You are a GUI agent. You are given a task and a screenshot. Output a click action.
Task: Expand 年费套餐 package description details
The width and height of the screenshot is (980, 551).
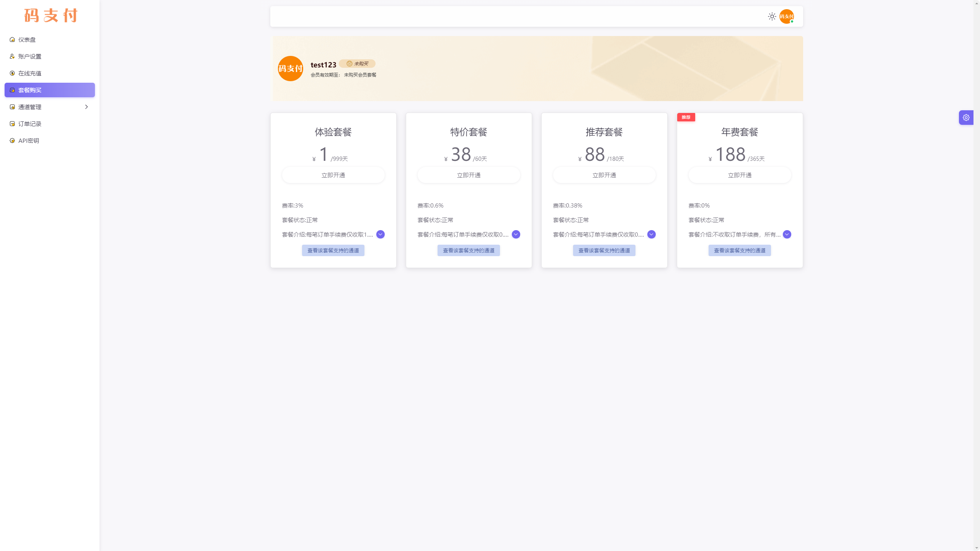tap(787, 234)
